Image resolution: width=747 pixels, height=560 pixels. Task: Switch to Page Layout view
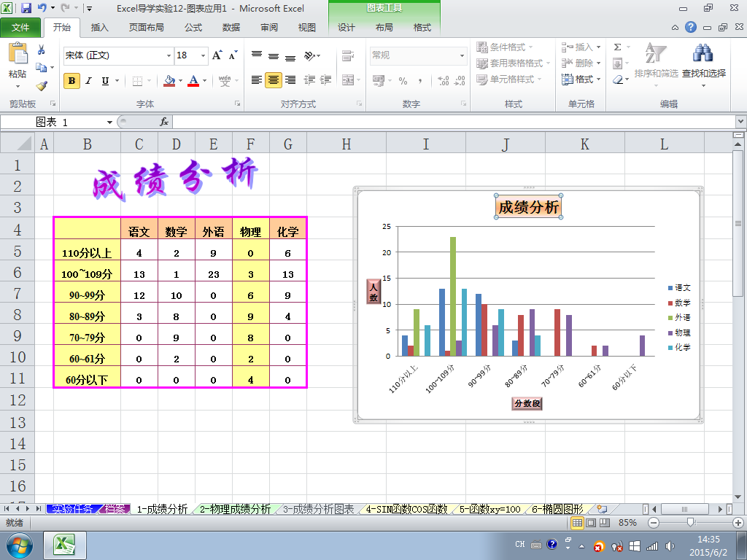591,523
